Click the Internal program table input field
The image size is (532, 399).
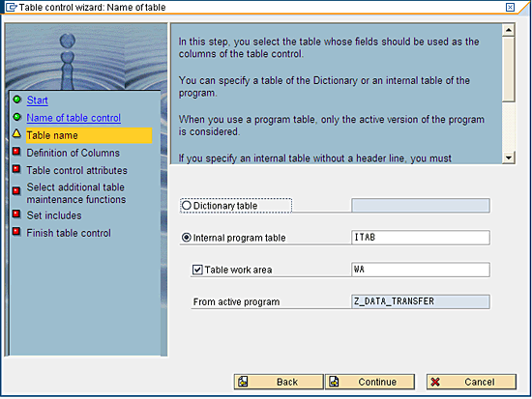tap(421, 238)
